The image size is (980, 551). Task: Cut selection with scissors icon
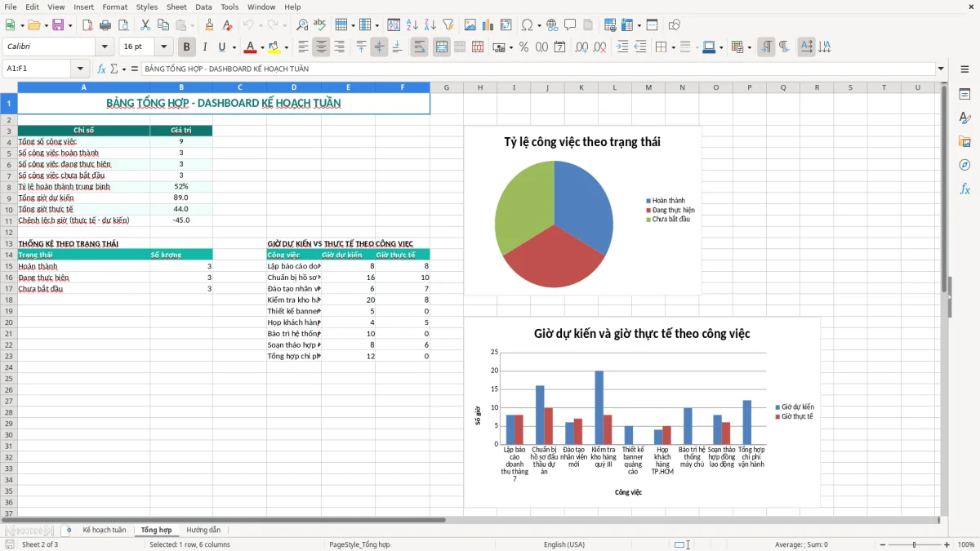[145, 25]
